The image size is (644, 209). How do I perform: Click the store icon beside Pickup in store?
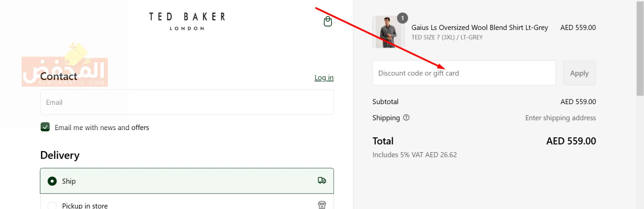(x=322, y=205)
